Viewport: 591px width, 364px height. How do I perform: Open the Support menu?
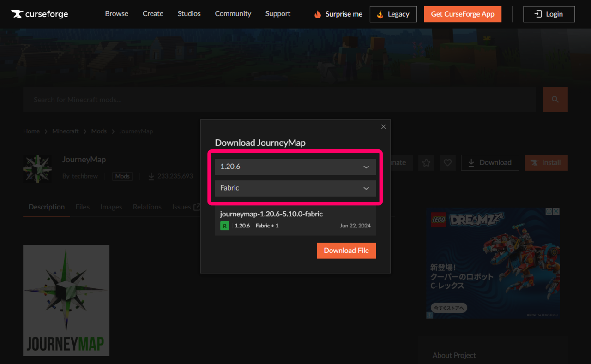coord(278,14)
